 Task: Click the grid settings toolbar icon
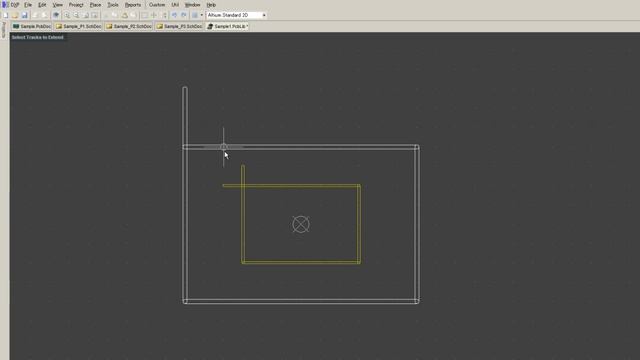point(195,15)
